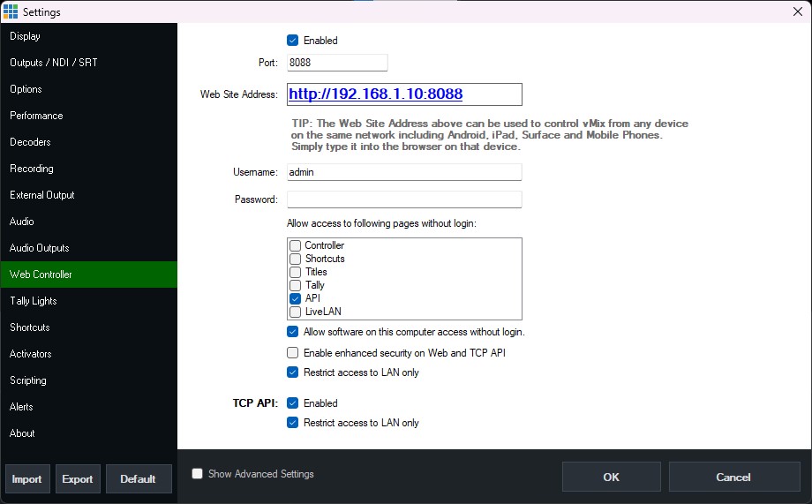The image size is (812, 504).
Task: Cancel the Settings dialog
Action: [733, 477]
